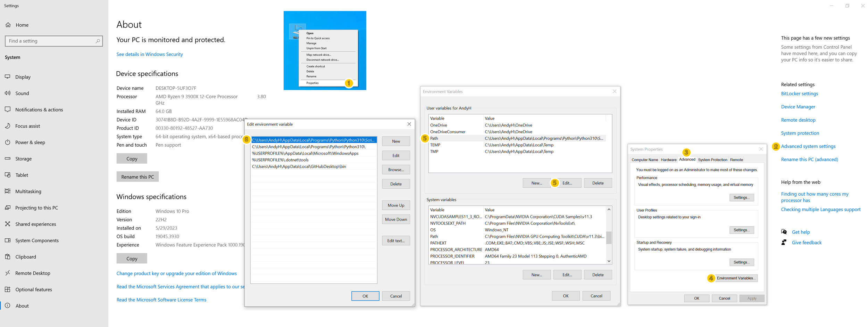Click Move Up button
Image resolution: width=868 pixels, height=327 pixels.
pos(396,205)
